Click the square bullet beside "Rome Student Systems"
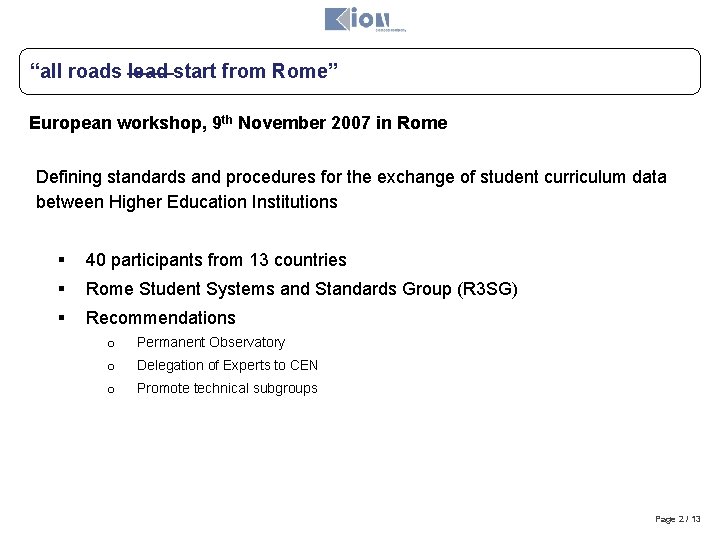The width and height of the screenshot is (720, 540). pos(62,289)
